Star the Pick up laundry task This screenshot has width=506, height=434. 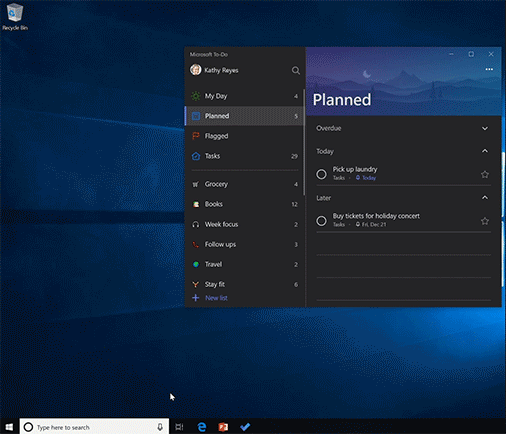(x=485, y=174)
